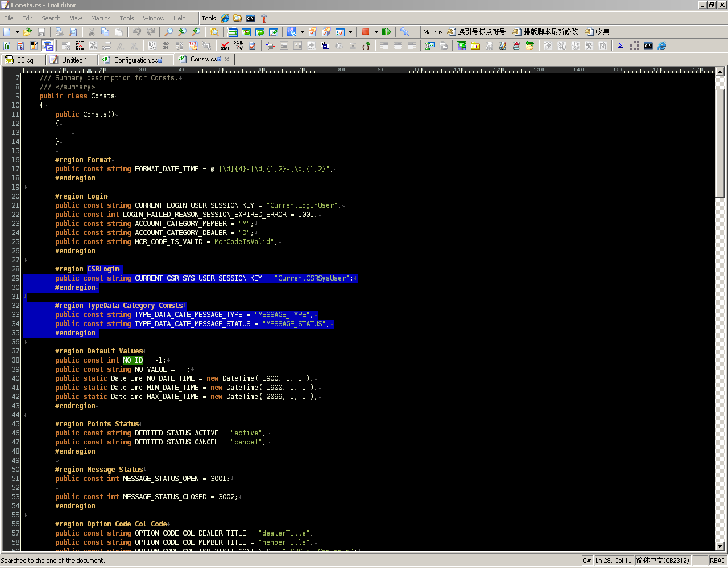728x568 pixels.
Task: Close the Consts.cs tab
Action: coord(227,59)
